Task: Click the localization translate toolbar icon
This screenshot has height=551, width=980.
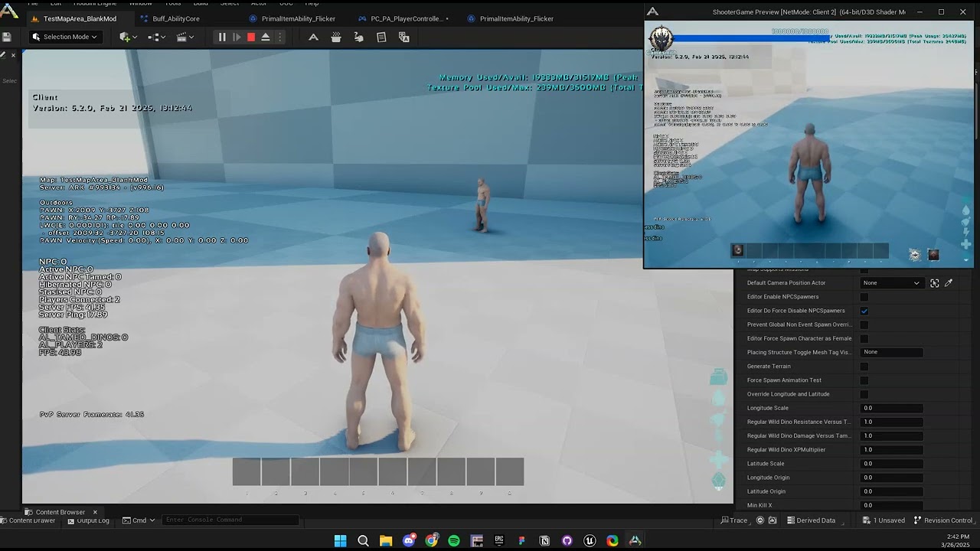Action: click(x=404, y=37)
